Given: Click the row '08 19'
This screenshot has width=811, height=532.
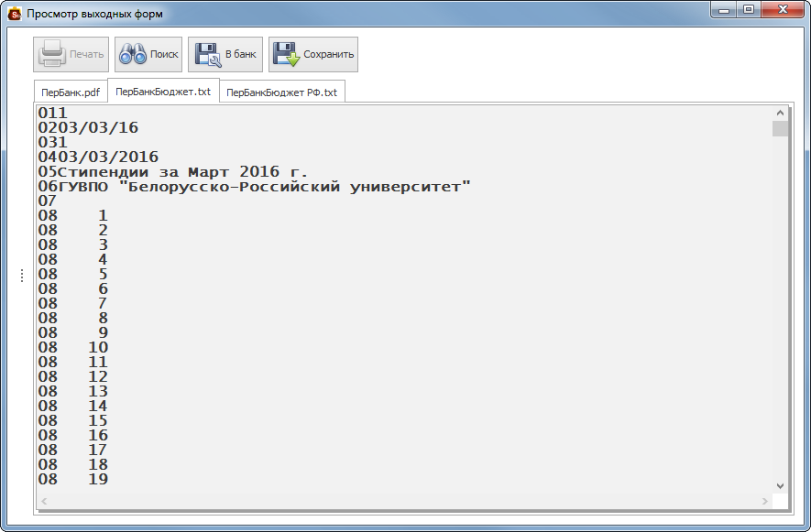Looking at the screenshot, I should [x=73, y=479].
